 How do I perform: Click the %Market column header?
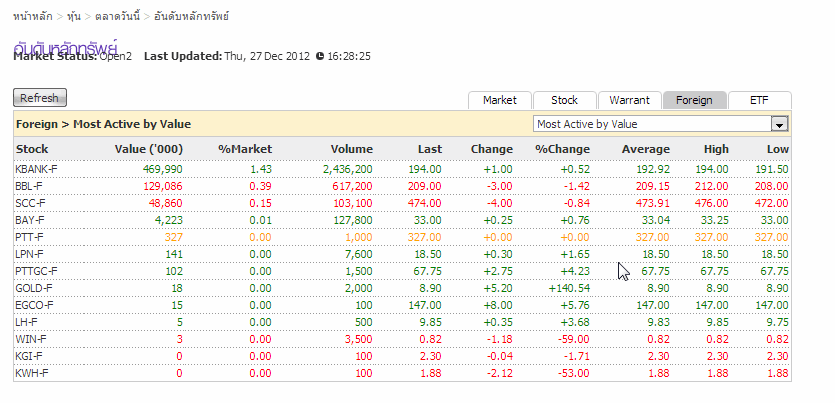point(245,149)
